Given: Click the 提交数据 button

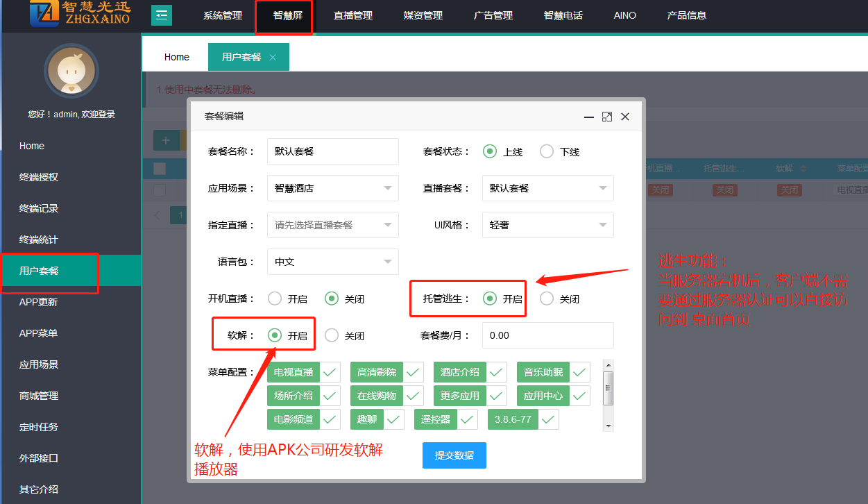Looking at the screenshot, I should pos(454,455).
